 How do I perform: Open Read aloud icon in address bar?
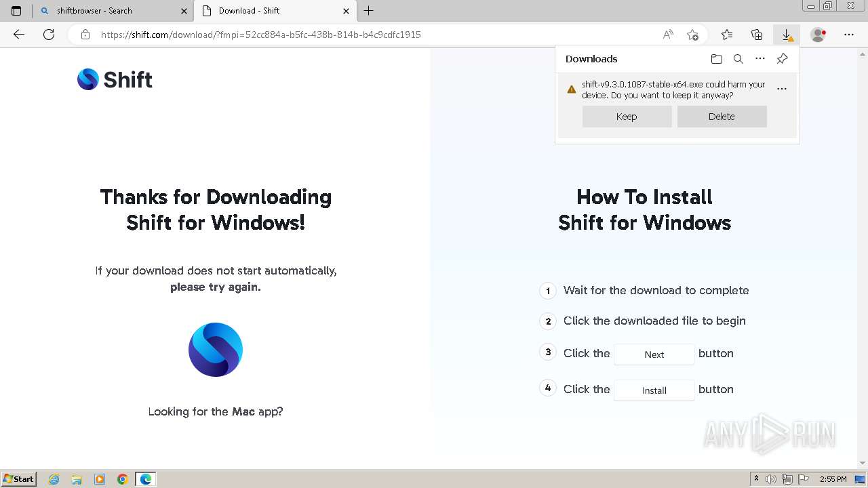coord(668,35)
